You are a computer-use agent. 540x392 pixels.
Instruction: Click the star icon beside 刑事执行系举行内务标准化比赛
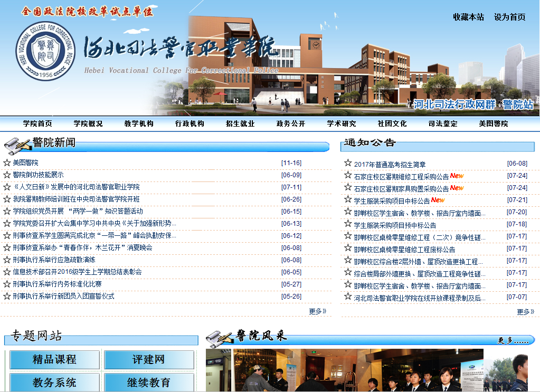(7, 284)
